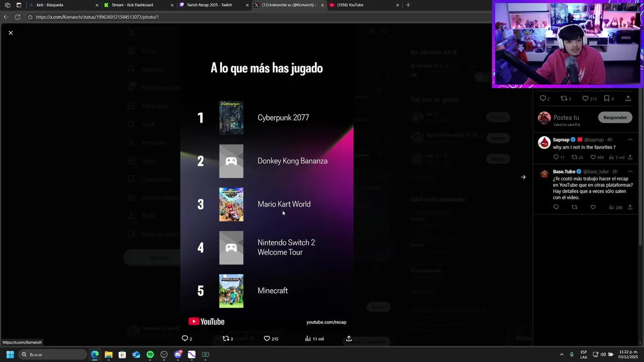
Task: Open more options on Base.Tube's reply
Action: click(630, 171)
